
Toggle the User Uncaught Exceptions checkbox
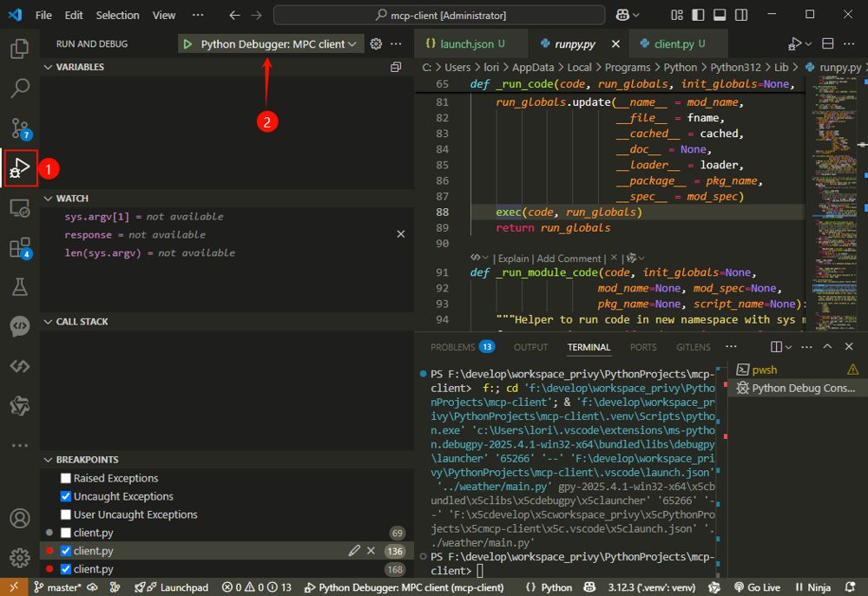pos(66,515)
